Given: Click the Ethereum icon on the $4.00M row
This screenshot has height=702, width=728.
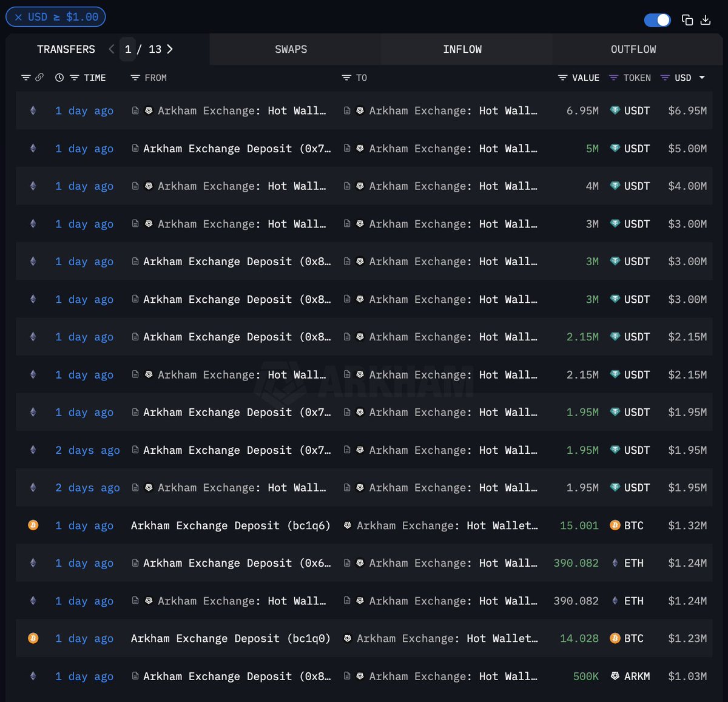Looking at the screenshot, I should tap(33, 186).
